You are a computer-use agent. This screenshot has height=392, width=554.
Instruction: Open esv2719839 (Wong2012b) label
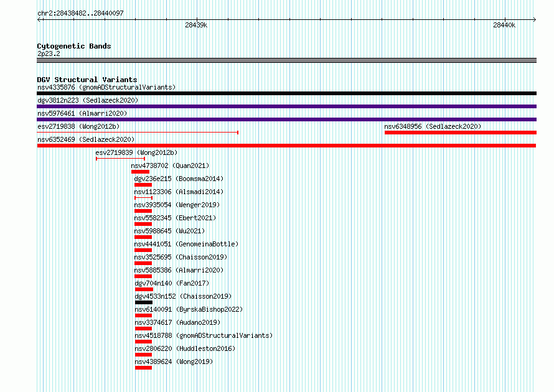[136, 152]
